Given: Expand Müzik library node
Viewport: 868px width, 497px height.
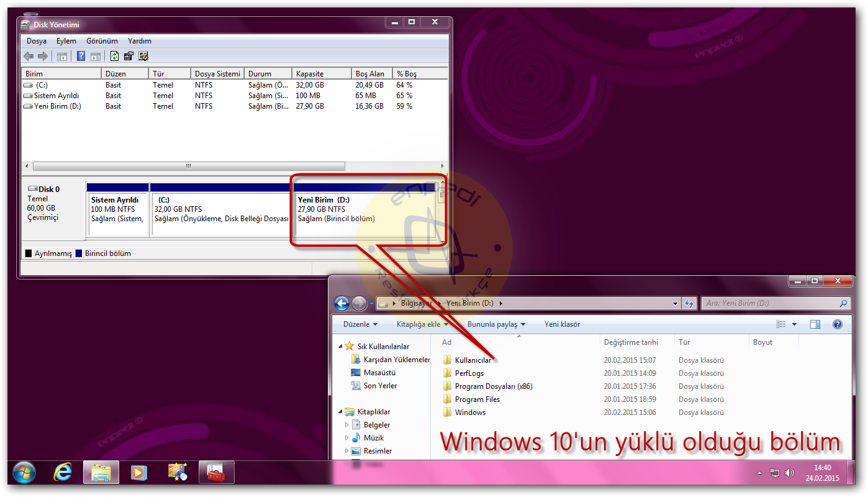Looking at the screenshot, I should (x=347, y=438).
